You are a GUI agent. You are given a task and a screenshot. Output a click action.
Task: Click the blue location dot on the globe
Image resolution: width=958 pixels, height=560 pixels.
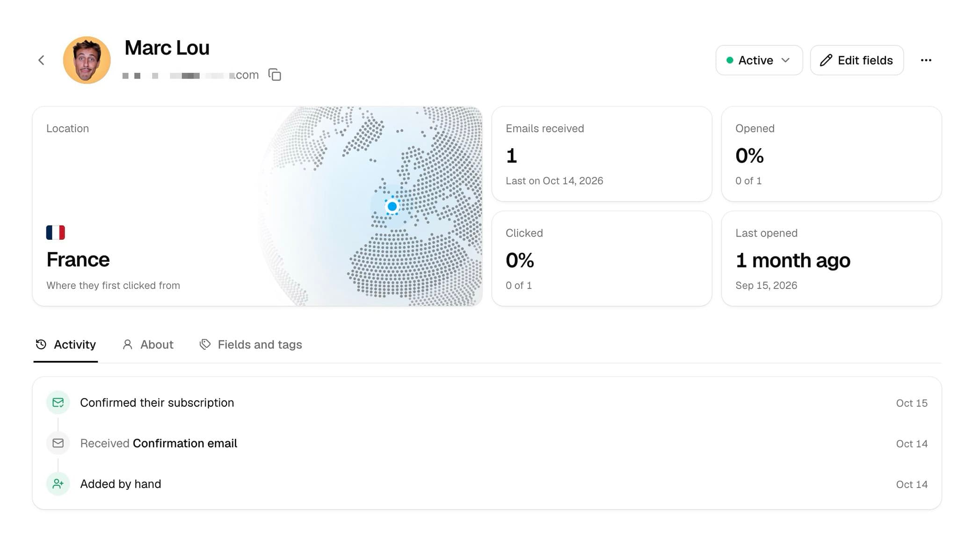[x=392, y=206]
